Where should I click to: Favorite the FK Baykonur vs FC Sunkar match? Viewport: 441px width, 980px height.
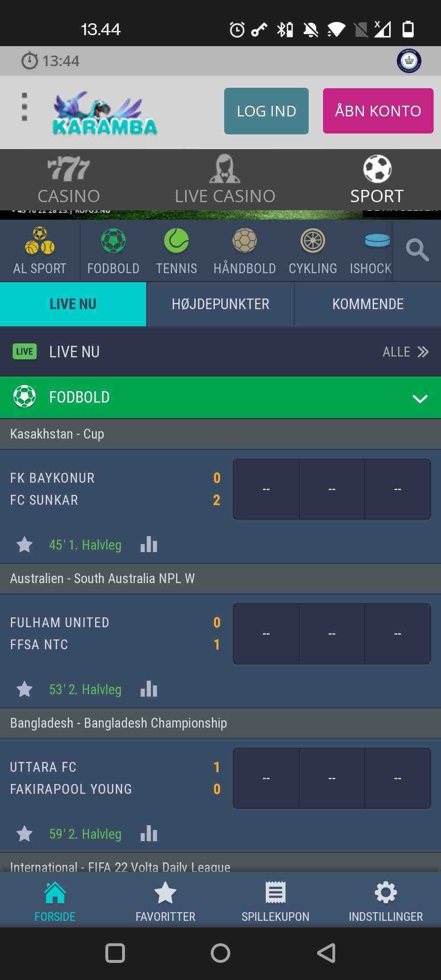(24, 544)
